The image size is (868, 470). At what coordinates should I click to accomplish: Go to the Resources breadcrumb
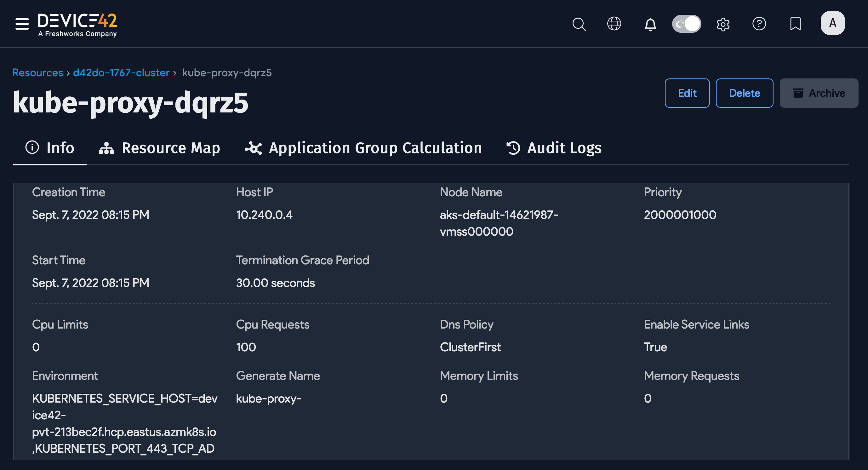(38, 72)
